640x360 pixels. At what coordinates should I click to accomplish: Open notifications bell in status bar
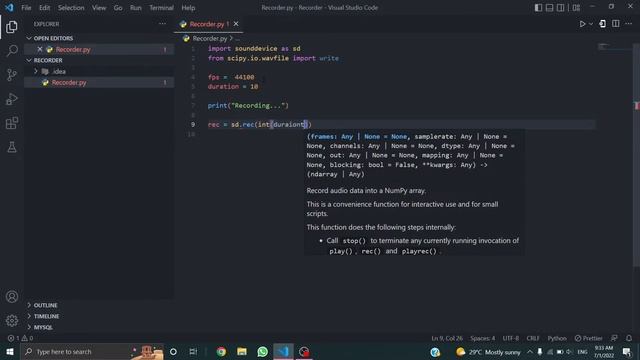629,338
